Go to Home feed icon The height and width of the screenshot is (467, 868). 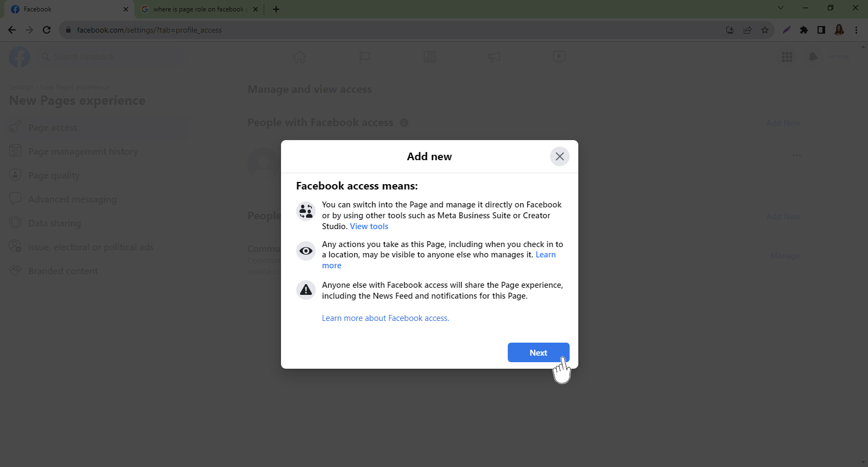click(x=299, y=57)
